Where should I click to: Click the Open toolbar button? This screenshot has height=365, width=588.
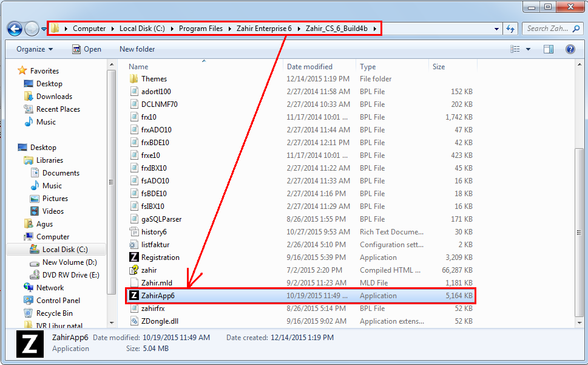(x=87, y=49)
